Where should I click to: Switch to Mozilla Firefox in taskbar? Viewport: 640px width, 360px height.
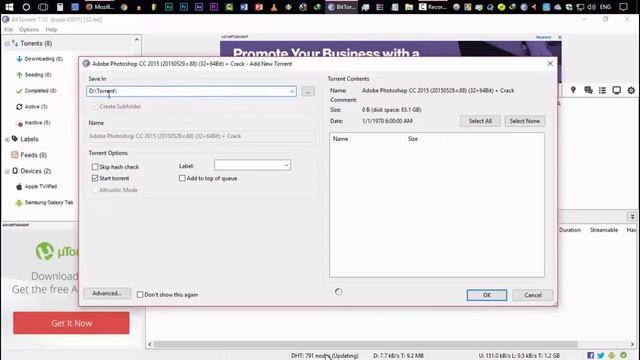coord(100,7)
